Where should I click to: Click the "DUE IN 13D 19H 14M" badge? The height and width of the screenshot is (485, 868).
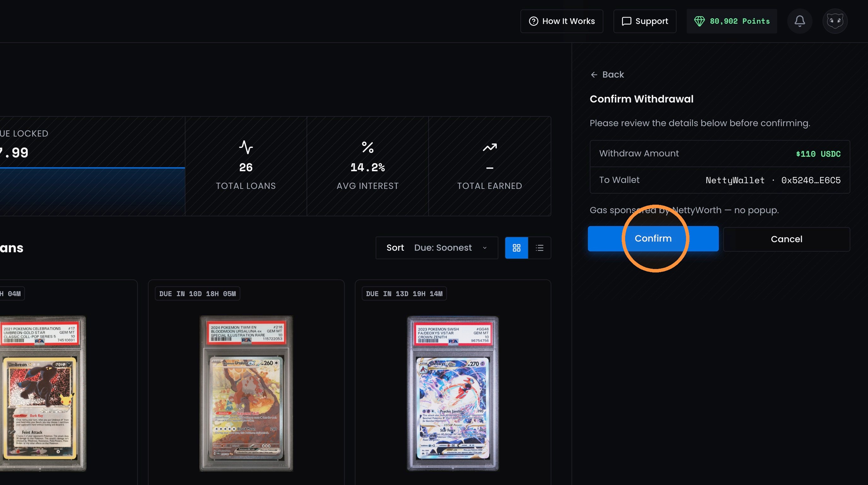tap(404, 294)
